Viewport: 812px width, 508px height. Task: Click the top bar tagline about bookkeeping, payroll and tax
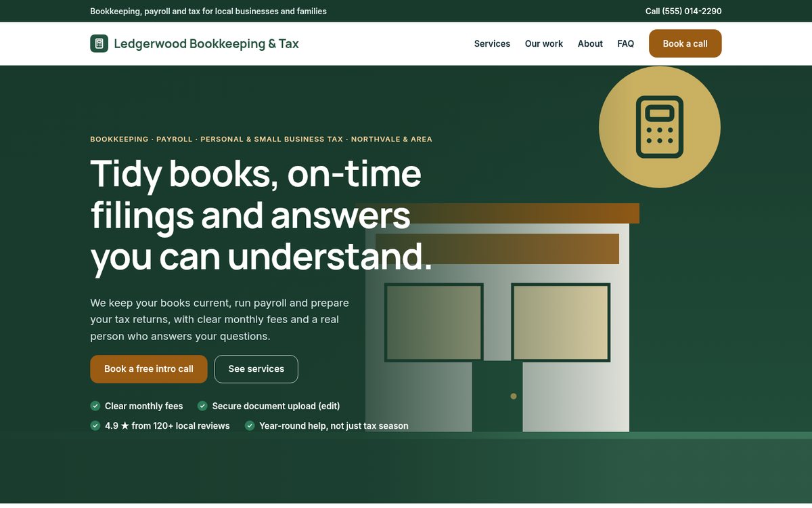click(208, 11)
